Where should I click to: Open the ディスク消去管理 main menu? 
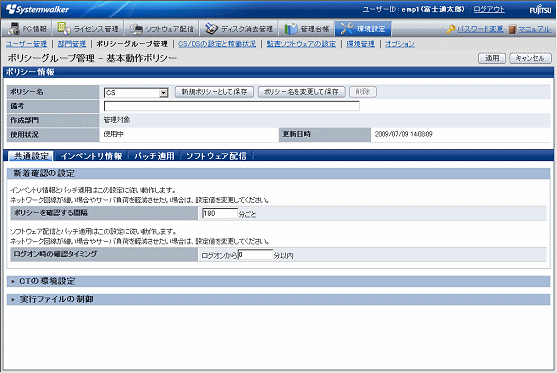pyautogui.click(x=239, y=28)
